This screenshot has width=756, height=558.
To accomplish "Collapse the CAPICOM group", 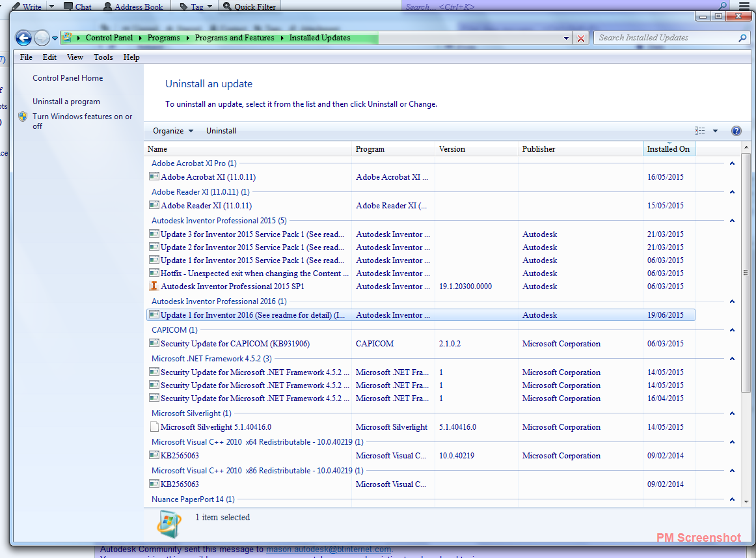I will point(732,329).
